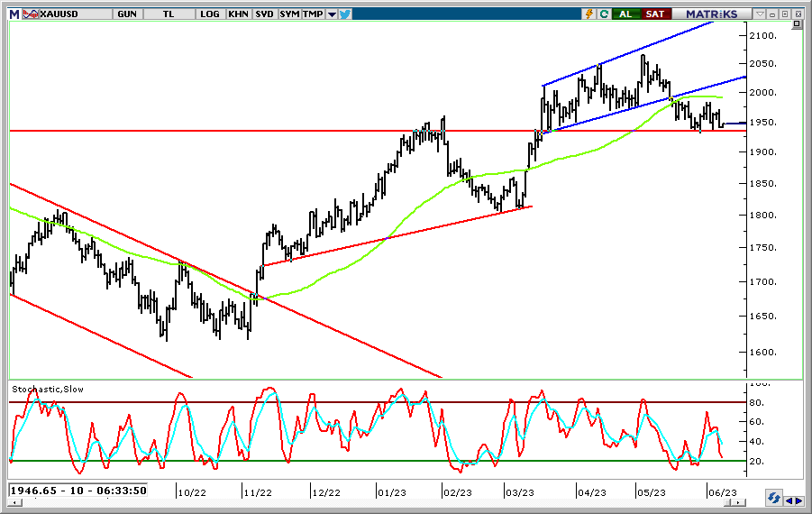Toggle the SVD option in toolbar
Viewport: 812px width, 514px height.
264,14
